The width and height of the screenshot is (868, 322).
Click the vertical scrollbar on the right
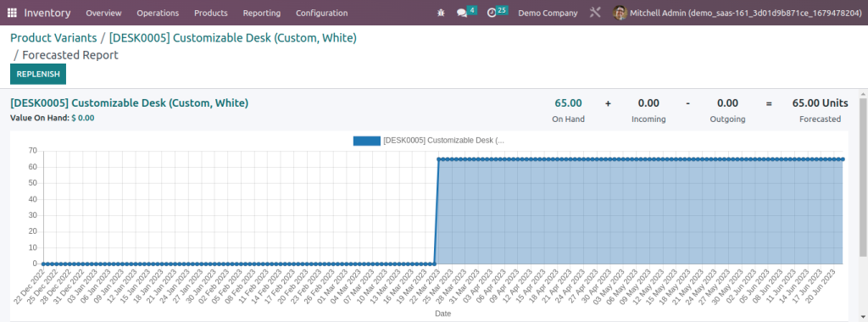863,177
